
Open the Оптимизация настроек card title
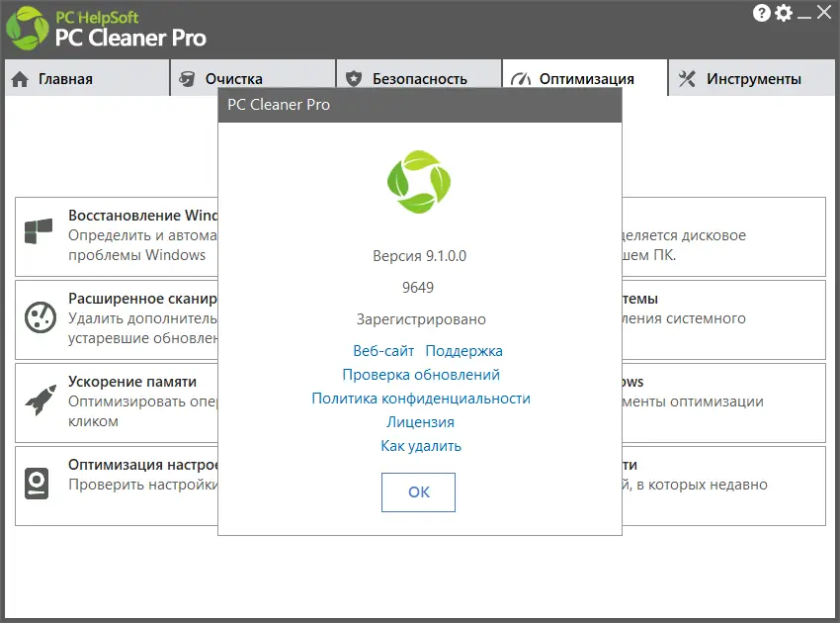coord(143,465)
